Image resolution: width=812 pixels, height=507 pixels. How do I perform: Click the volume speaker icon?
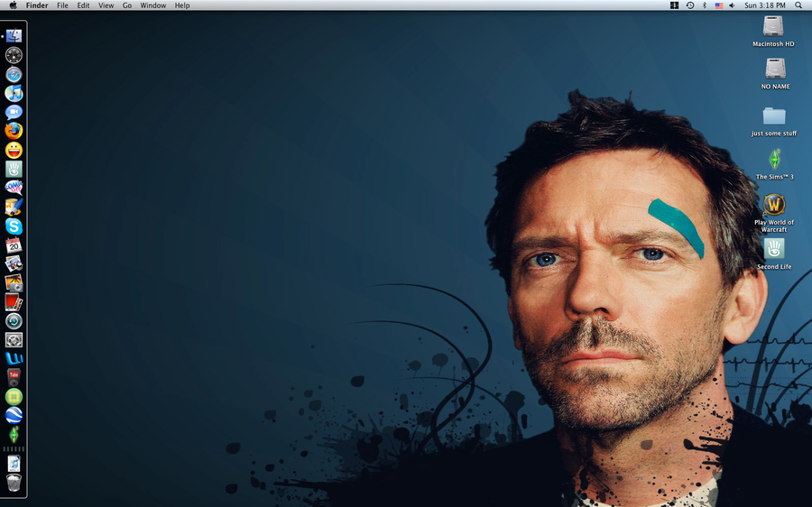pyautogui.click(x=733, y=5)
